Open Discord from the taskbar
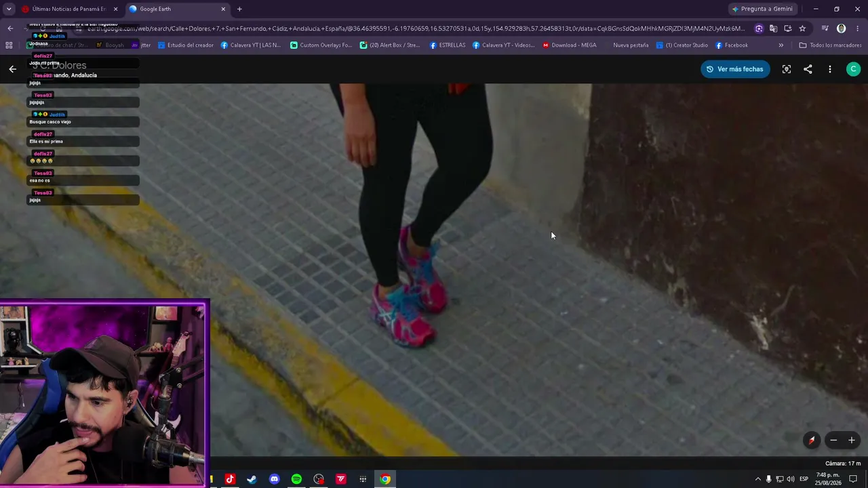 pyautogui.click(x=274, y=479)
